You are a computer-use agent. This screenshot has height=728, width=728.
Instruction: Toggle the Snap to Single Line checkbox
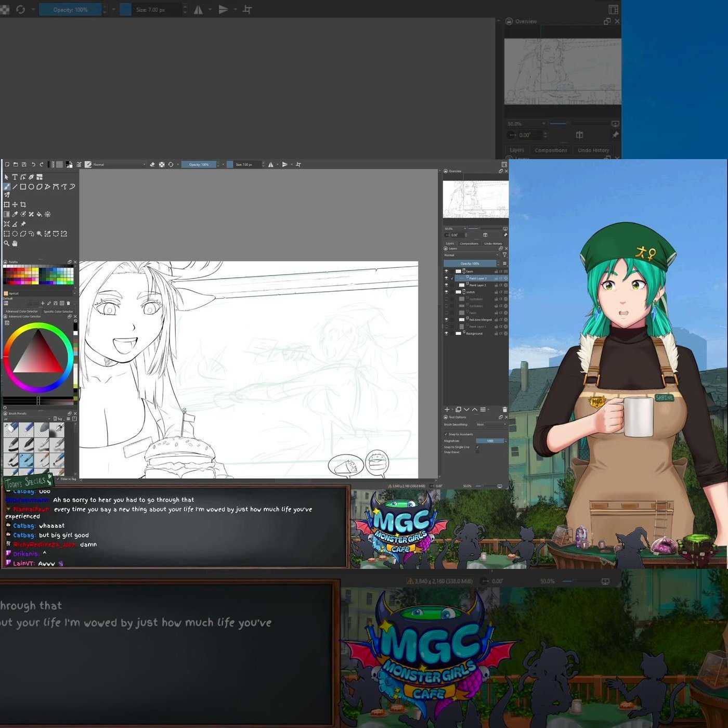[x=477, y=447]
